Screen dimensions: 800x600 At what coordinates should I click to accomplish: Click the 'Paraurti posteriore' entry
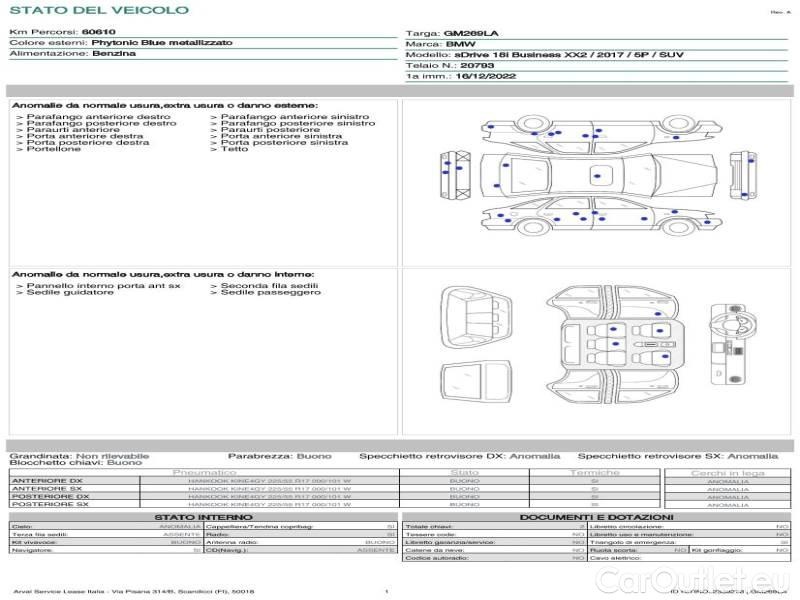270,130
